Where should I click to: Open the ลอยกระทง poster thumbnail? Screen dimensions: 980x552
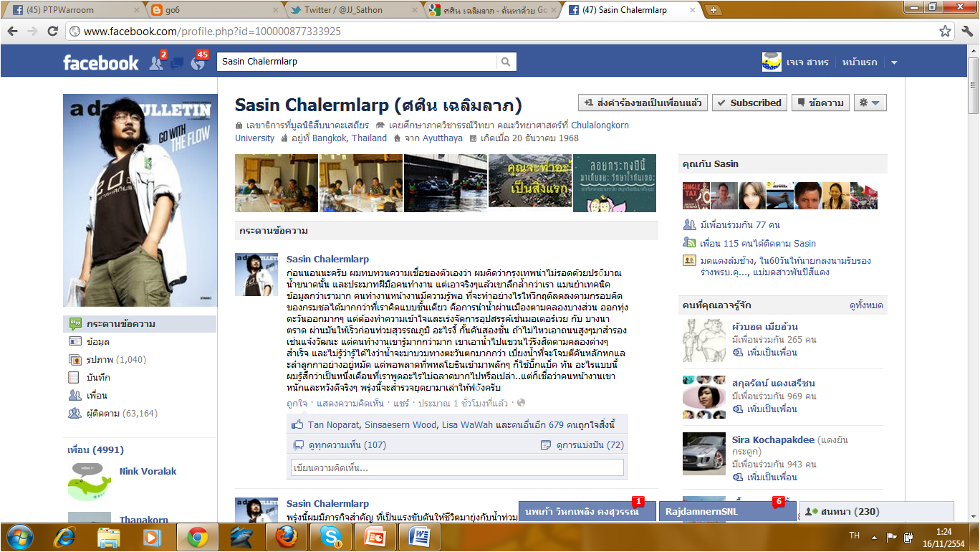tap(614, 183)
